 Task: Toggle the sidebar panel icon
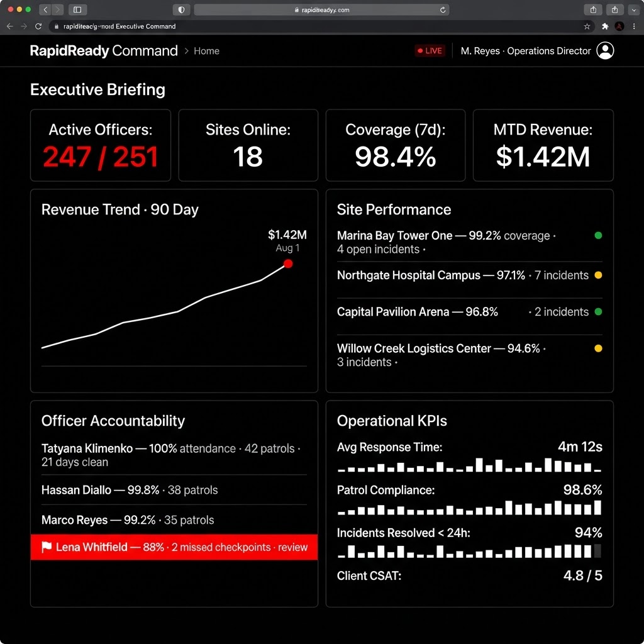77,9
